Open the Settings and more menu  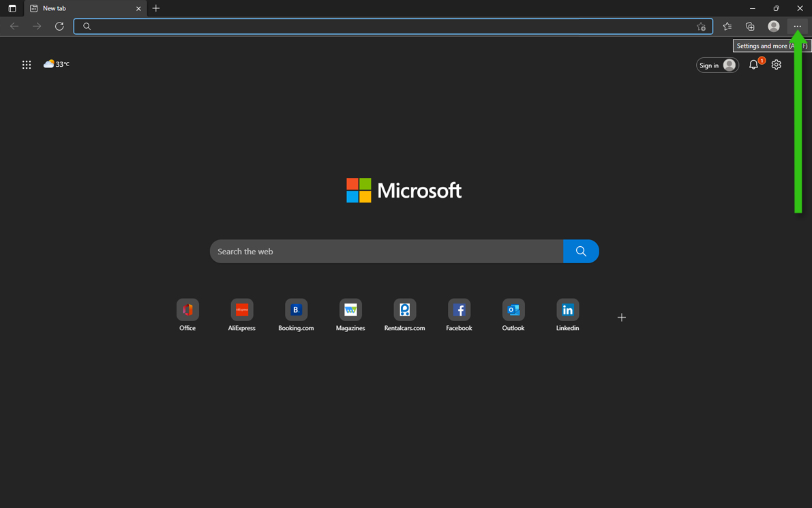(x=797, y=27)
